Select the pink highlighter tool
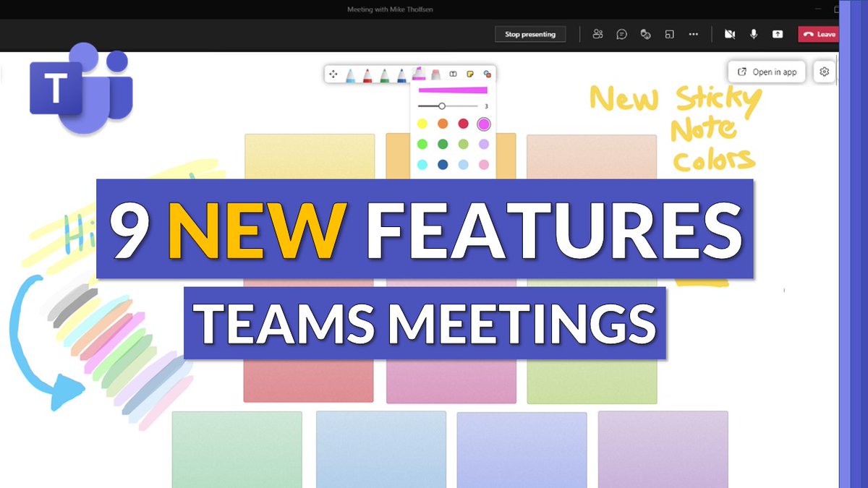Screen dimensions: 868x488 point(418,74)
